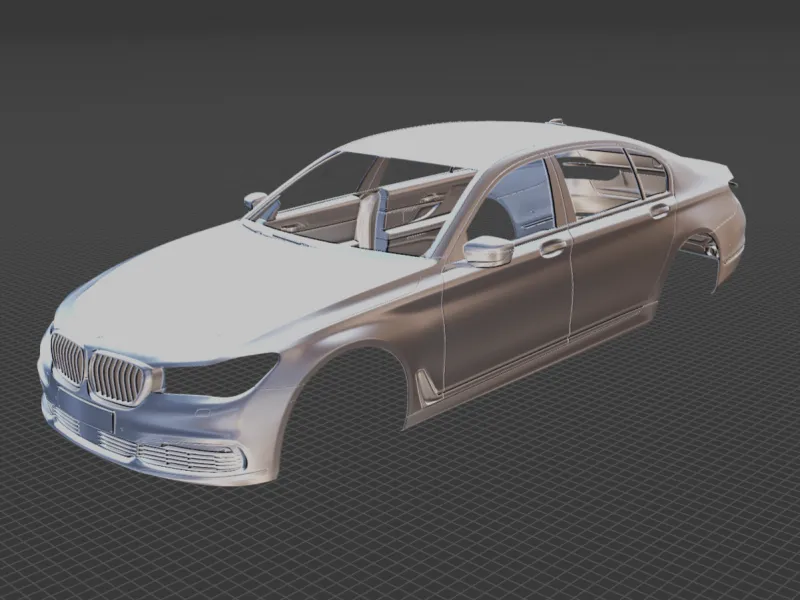Click the side mirror on the front door
800x600 pixels.
pos(488,252)
